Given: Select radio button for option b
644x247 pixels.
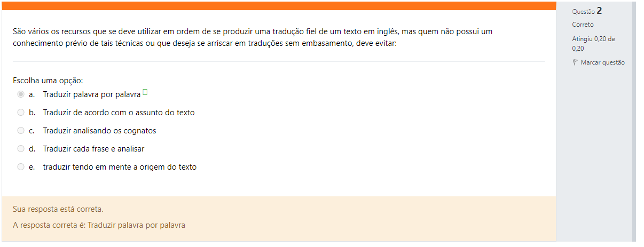Looking at the screenshot, I should point(21,113).
